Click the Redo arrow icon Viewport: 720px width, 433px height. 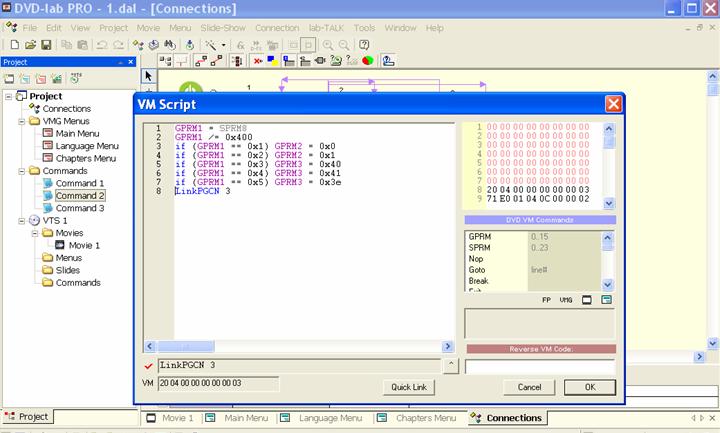coord(118,45)
